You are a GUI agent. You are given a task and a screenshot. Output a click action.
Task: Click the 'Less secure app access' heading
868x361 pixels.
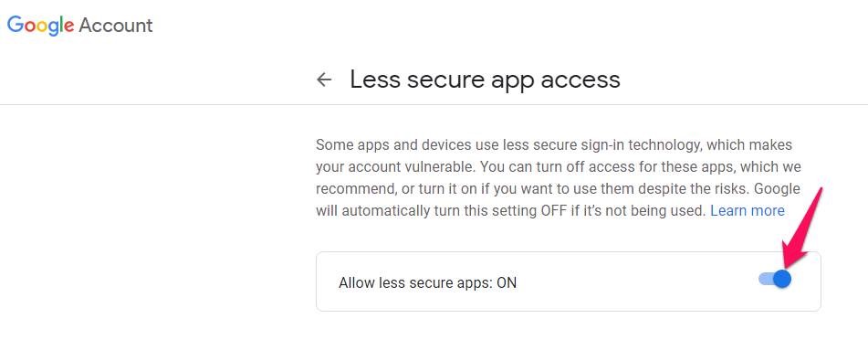(x=485, y=80)
